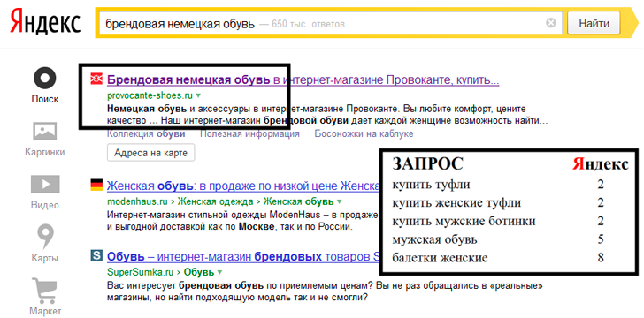Image resolution: width=644 pixels, height=318 pixels.
Task: Open the Полезная информация sitelink
Action: (249, 133)
